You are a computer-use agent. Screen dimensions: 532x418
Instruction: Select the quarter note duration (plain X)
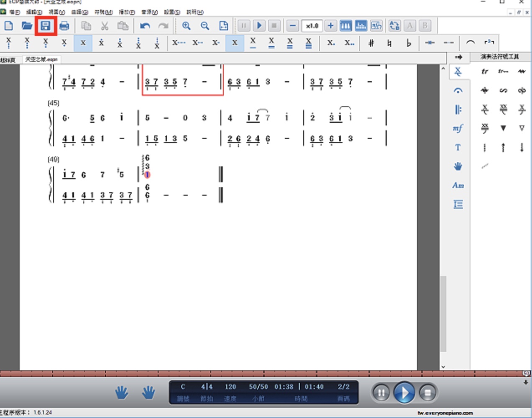coord(235,43)
